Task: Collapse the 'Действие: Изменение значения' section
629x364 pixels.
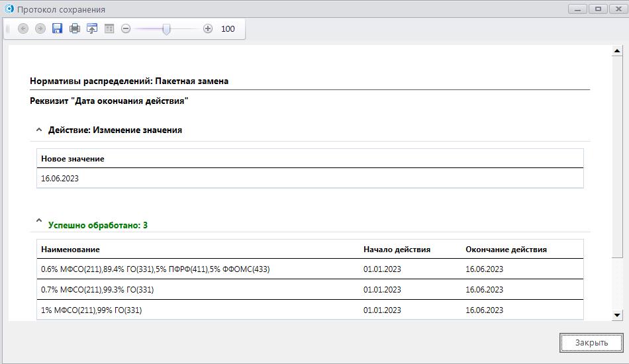Action: point(39,130)
